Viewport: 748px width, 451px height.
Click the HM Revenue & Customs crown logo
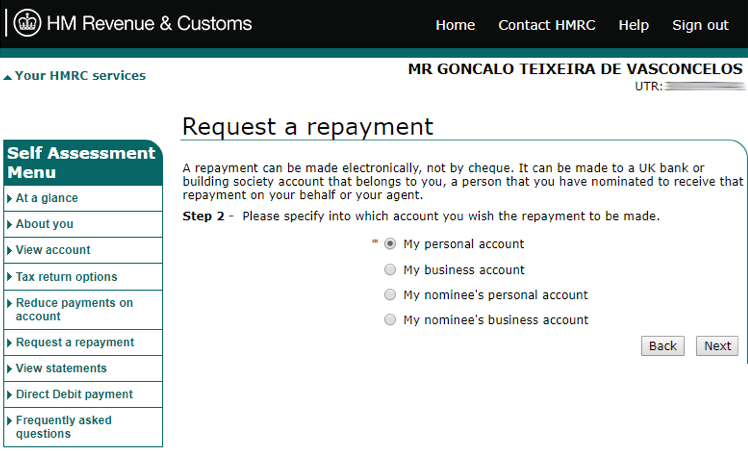[27, 23]
